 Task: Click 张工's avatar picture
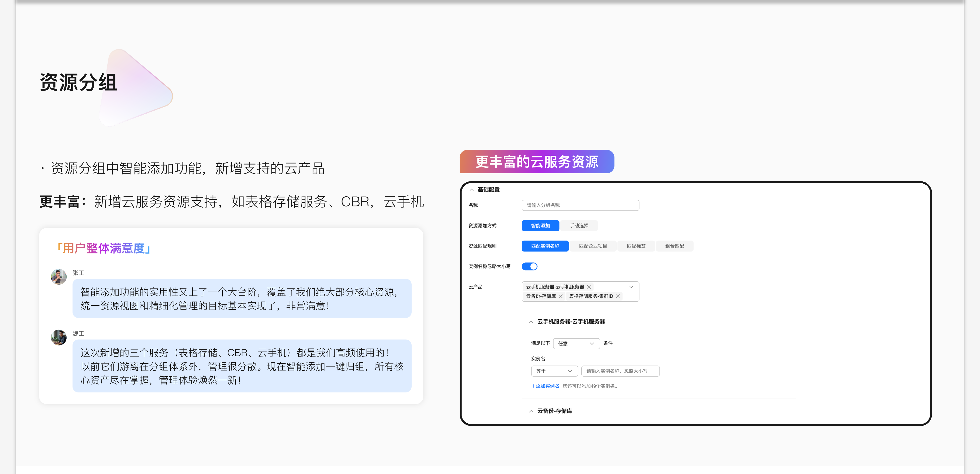pyautogui.click(x=59, y=277)
